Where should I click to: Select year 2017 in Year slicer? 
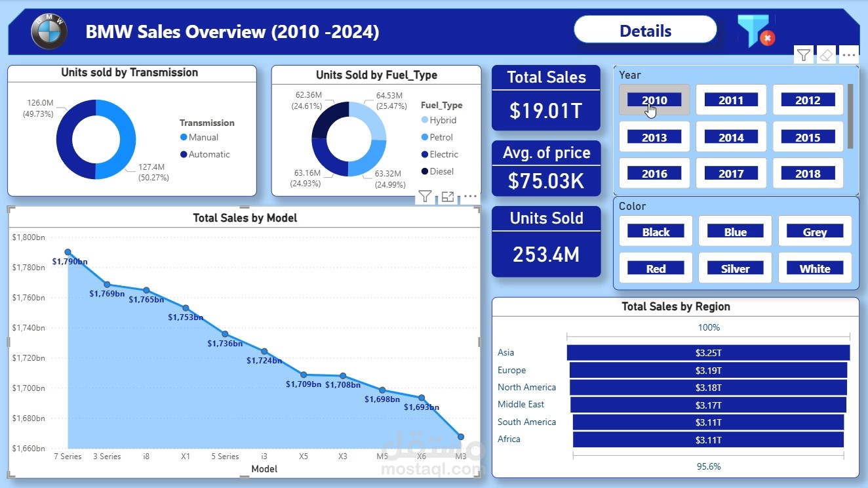click(x=731, y=173)
